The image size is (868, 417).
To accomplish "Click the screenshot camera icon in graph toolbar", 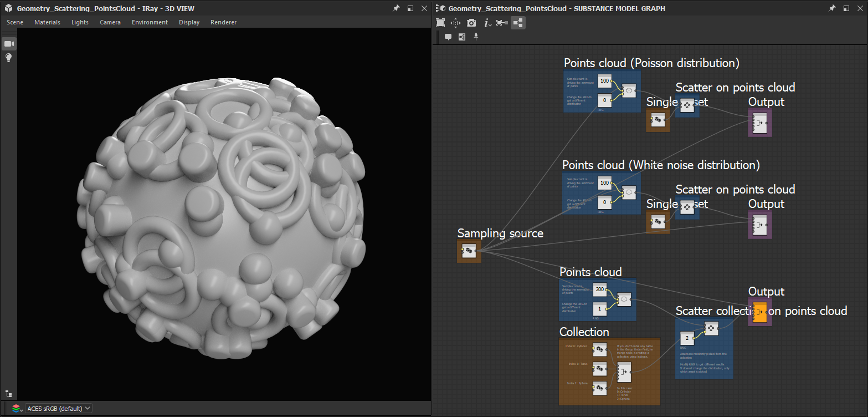I will coord(471,23).
